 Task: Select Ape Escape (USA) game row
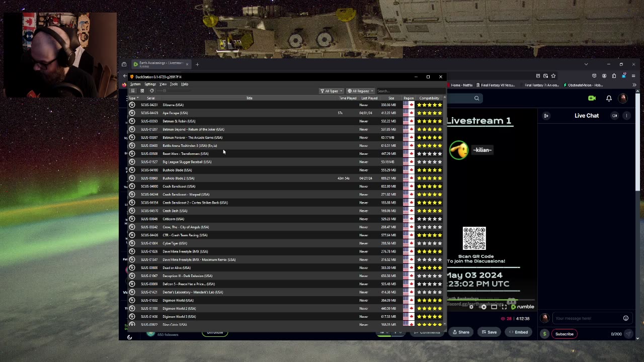pos(286,113)
